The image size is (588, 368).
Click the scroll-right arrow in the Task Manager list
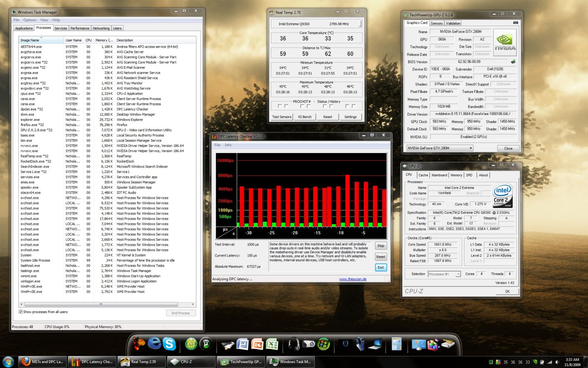click(193, 304)
